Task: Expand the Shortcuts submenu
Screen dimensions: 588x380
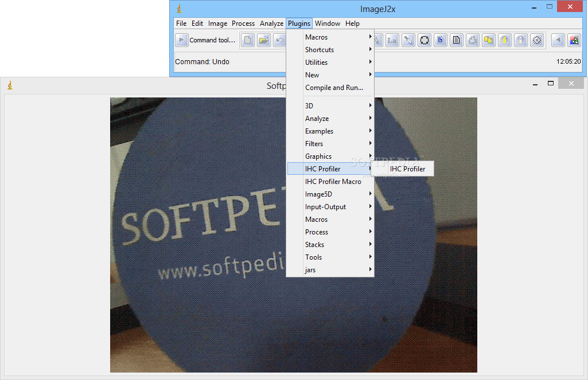Action: 330,50
